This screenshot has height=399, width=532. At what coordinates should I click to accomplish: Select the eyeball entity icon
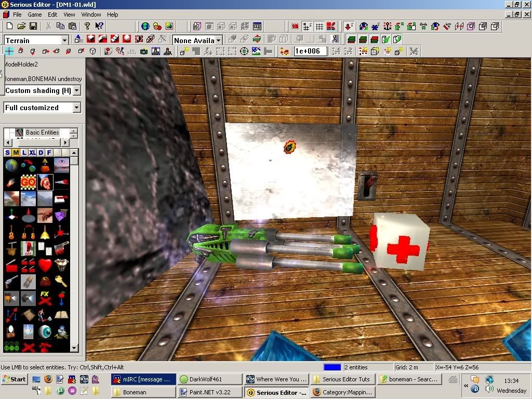pos(45,331)
